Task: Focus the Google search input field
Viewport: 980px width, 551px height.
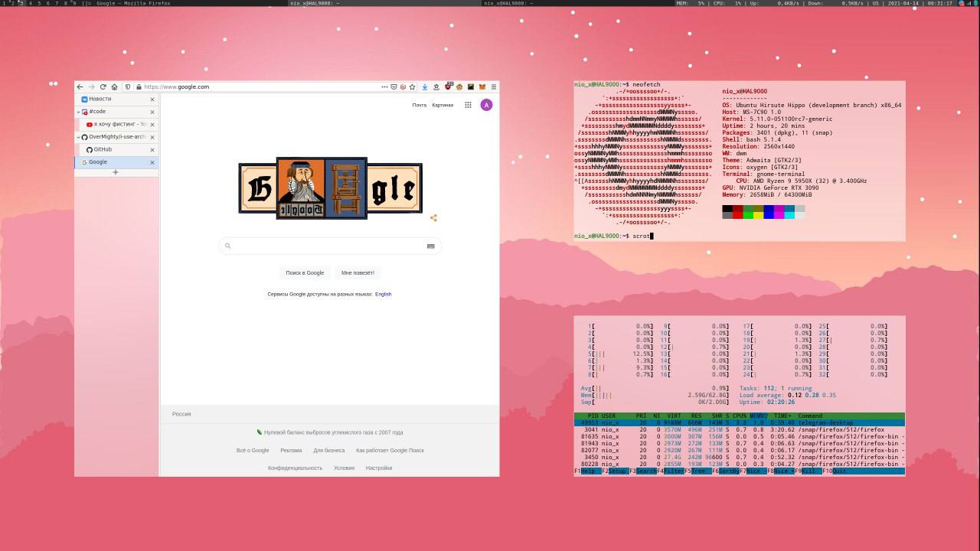Action: click(x=330, y=246)
